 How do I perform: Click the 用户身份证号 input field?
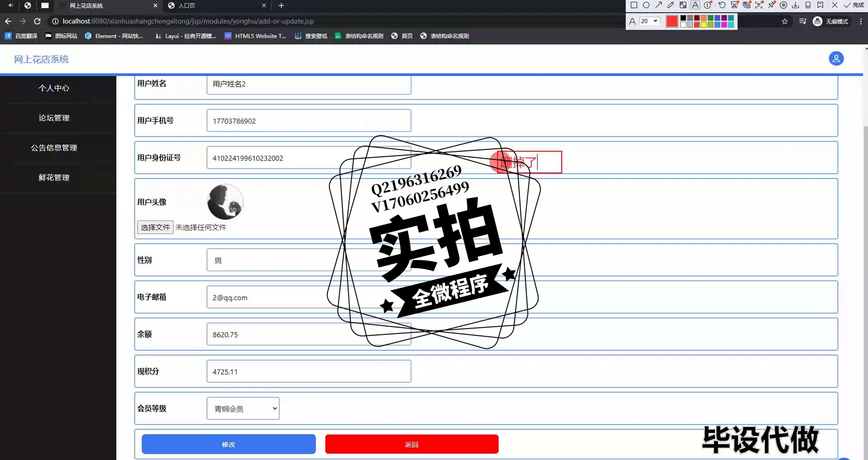309,158
